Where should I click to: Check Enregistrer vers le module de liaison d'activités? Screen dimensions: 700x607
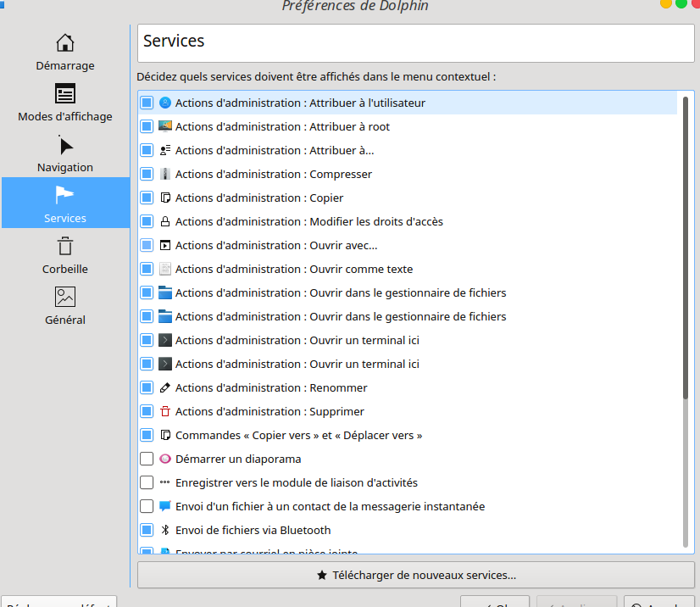[147, 482]
